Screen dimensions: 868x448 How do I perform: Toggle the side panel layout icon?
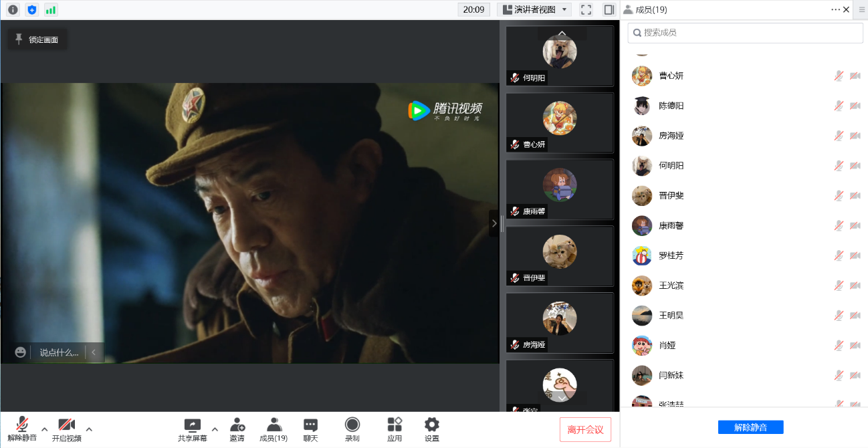(609, 9)
